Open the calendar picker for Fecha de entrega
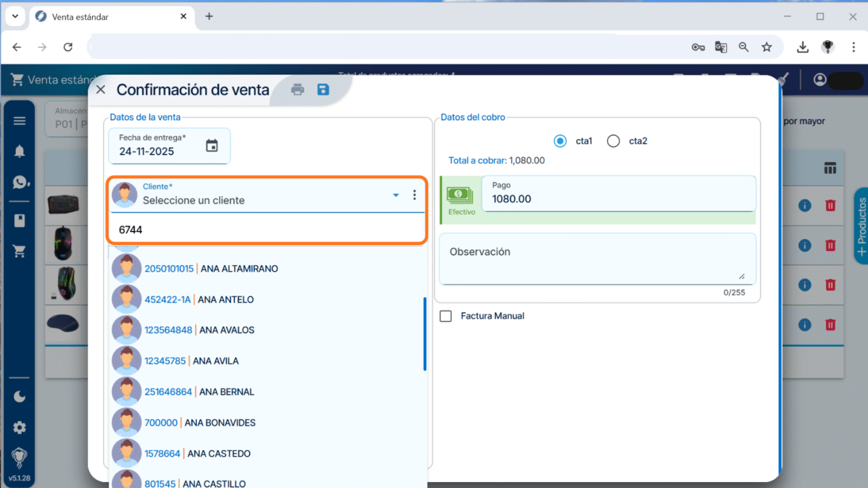The height and width of the screenshot is (488, 868). pyautogui.click(x=212, y=146)
